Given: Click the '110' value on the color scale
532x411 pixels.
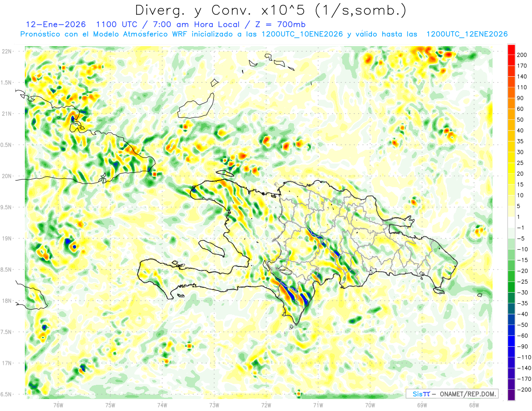Looking at the screenshot, I should pyautogui.click(x=522, y=87).
